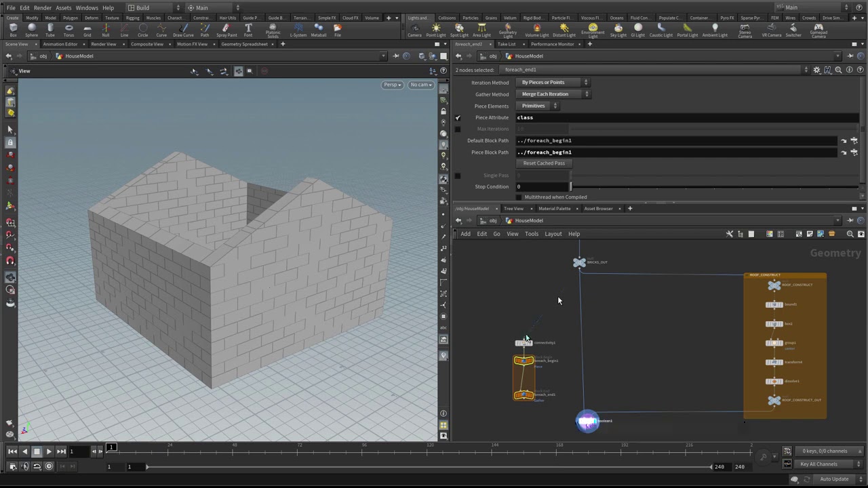
Task: Expand the scene view path dropdown
Action: pyautogui.click(x=384, y=56)
